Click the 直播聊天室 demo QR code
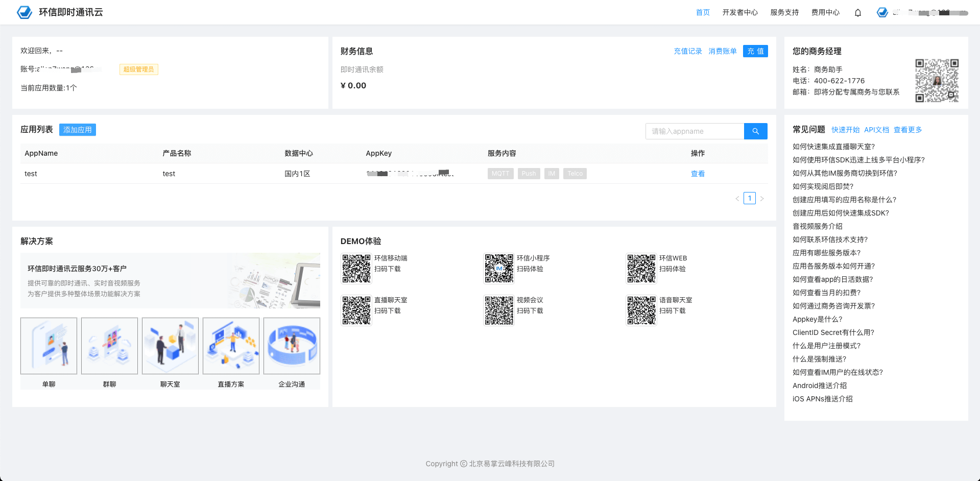The width and height of the screenshot is (980, 481). pyautogui.click(x=356, y=310)
